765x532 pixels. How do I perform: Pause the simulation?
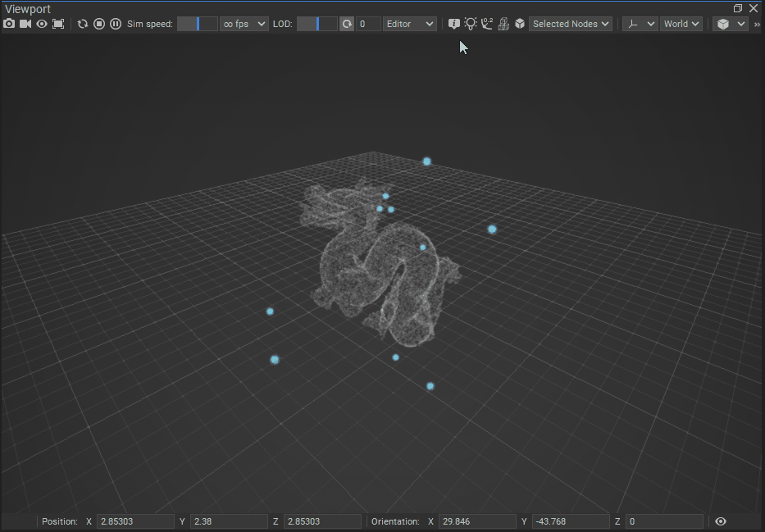(x=116, y=24)
